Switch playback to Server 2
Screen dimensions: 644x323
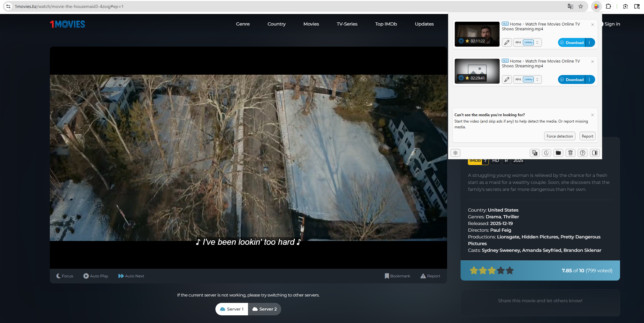coord(265,309)
